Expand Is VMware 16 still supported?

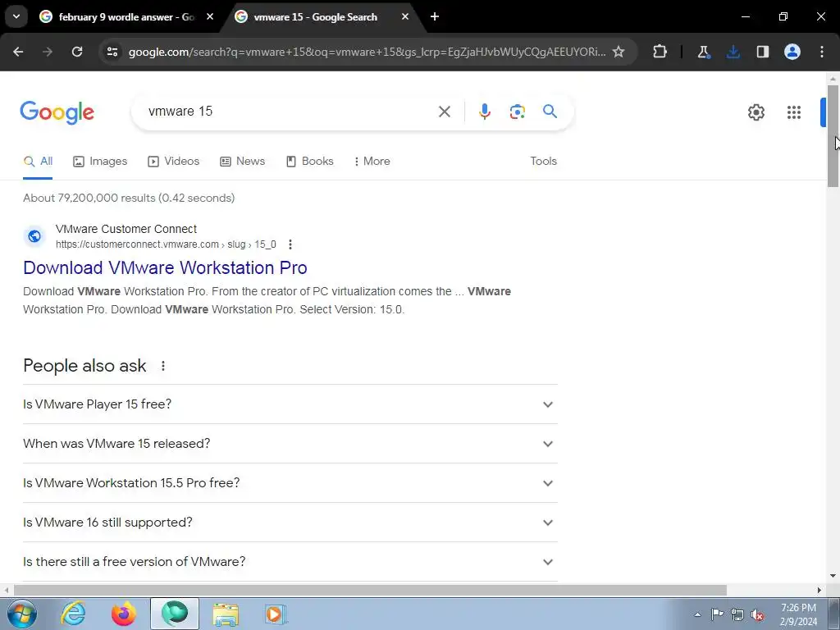[x=290, y=523]
